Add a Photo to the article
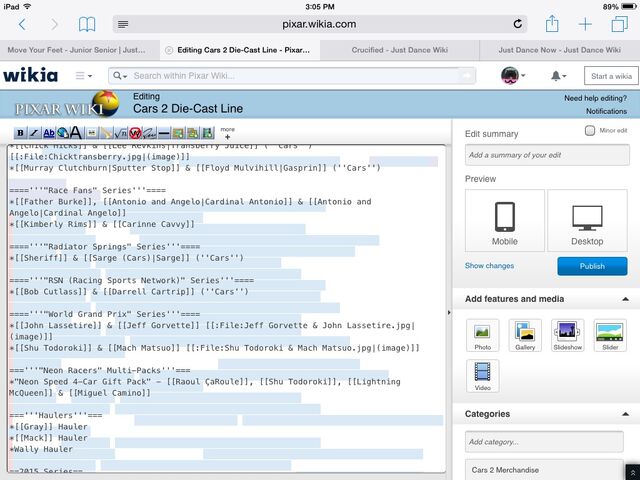Image resolution: width=640 pixels, height=480 pixels. point(482,336)
